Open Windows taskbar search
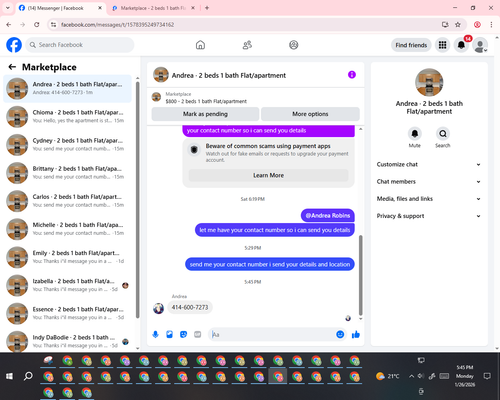The height and width of the screenshot is (400, 500). [x=28, y=376]
